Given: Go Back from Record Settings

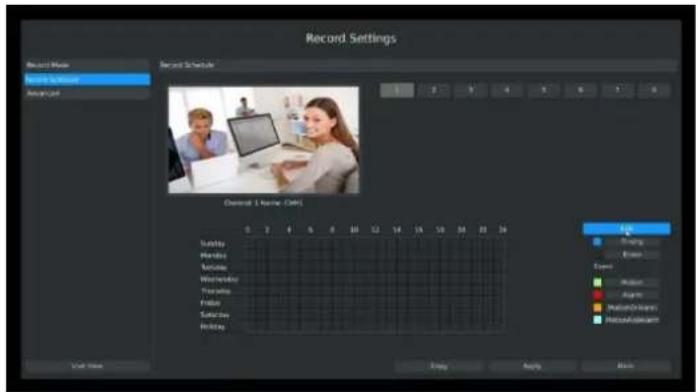Looking at the screenshot, I should pos(625,366).
